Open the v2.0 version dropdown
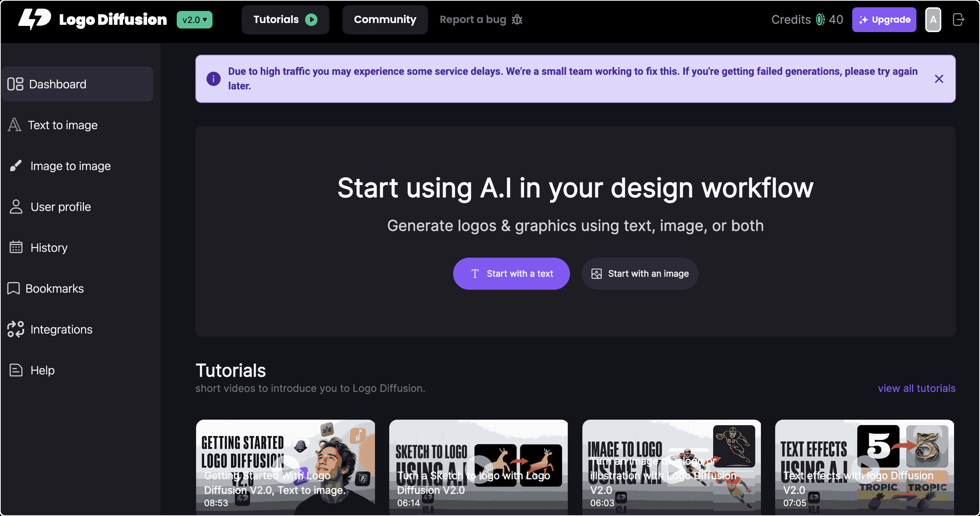Image resolution: width=980 pixels, height=516 pixels. pyautogui.click(x=194, y=20)
